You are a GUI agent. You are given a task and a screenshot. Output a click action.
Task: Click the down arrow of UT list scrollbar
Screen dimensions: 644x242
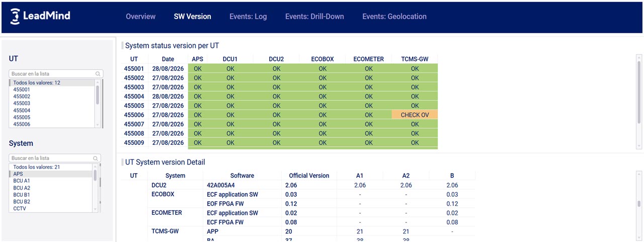click(97, 124)
